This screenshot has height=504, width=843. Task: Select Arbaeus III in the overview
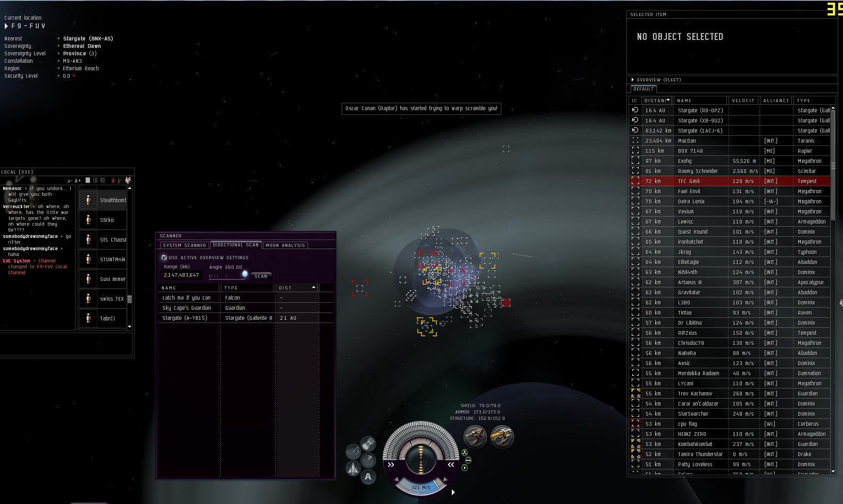(x=730, y=282)
